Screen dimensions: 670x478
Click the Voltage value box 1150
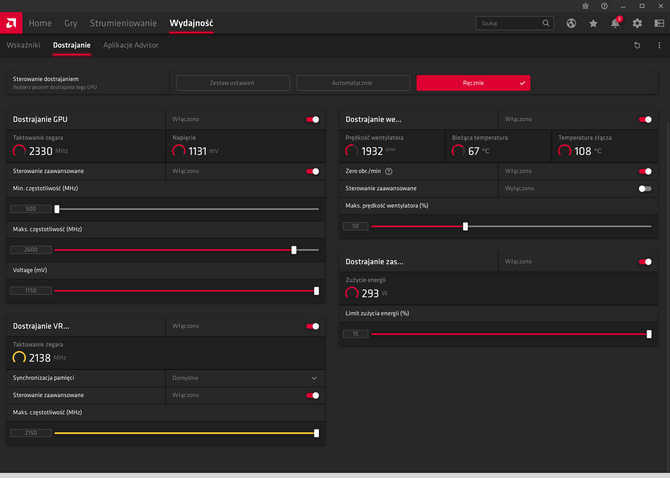pyautogui.click(x=31, y=291)
